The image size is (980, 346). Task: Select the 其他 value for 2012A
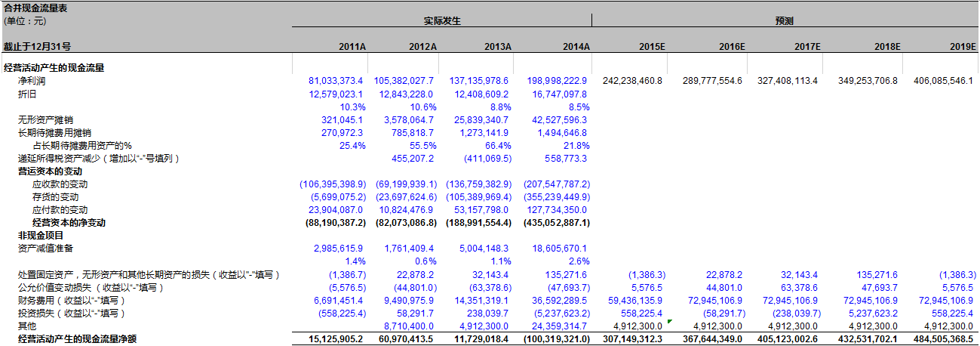(408, 326)
